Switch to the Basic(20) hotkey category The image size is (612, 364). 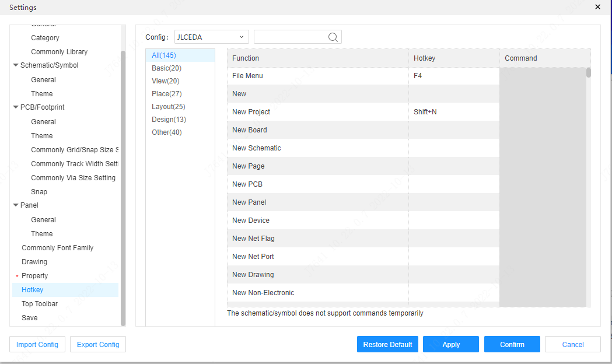click(166, 69)
